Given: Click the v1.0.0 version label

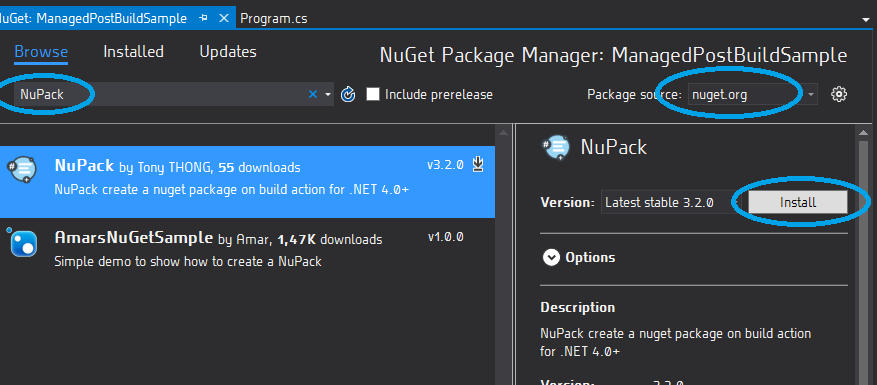Looking at the screenshot, I should tap(446, 237).
